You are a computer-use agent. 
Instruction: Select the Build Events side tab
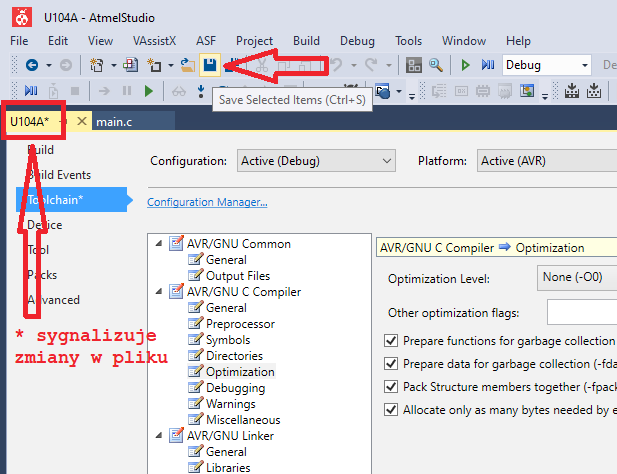(x=59, y=175)
